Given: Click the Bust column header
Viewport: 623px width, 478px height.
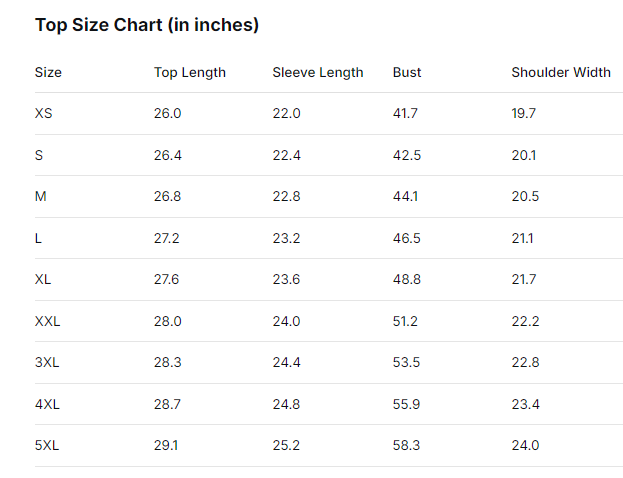Looking at the screenshot, I should 407,72.
